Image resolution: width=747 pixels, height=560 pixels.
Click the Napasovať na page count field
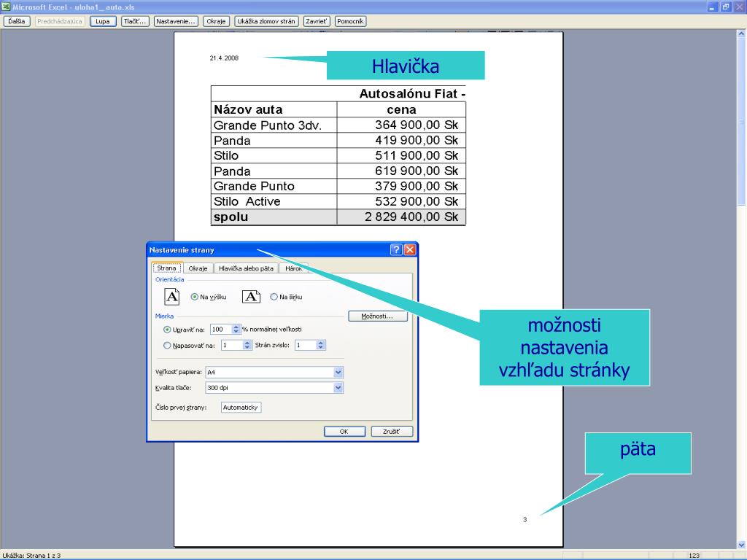tap(232, 345)
